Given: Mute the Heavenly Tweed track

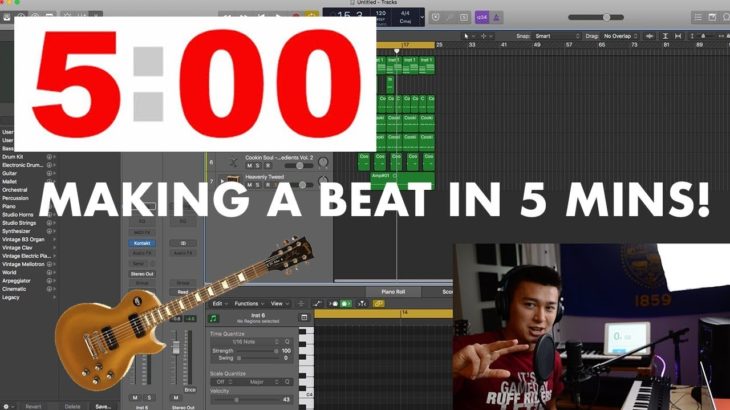Looking at the screenshot, I should (249, 185).
